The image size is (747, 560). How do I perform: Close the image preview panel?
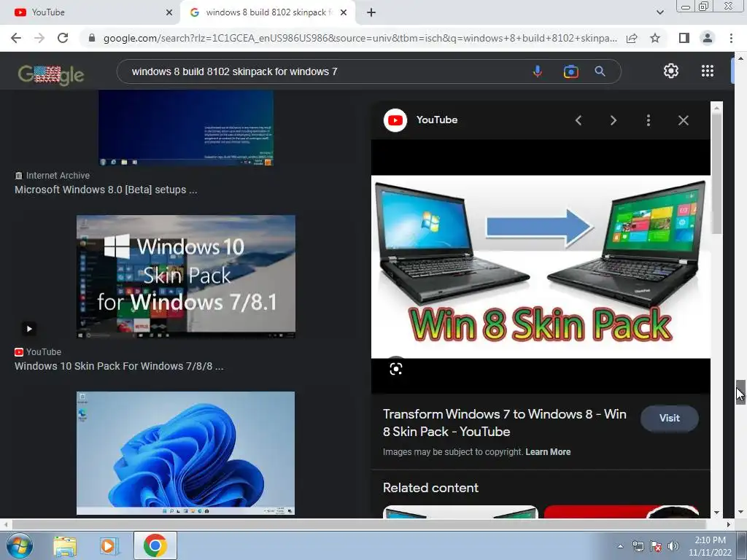(683, 120)
